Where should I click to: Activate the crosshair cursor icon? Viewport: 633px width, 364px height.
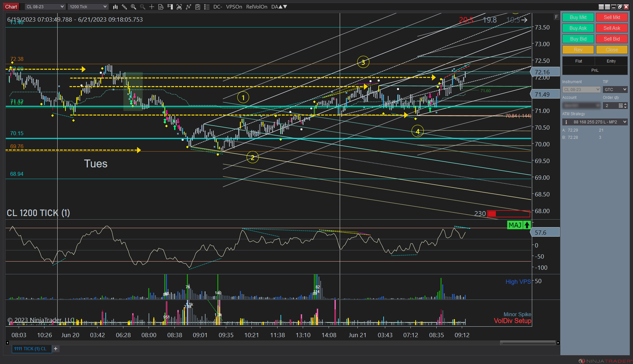pyautogui.click(x=151, y=7)
